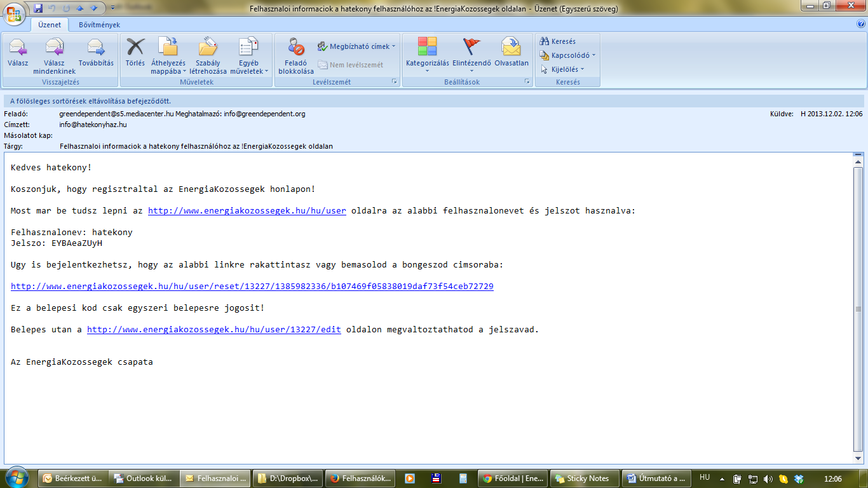Image resolution: width=868 pixels, height=488 pixels.
Task: Switch to the Firefox Felhasználók taskbar window
Action: (x=360, y=478)
